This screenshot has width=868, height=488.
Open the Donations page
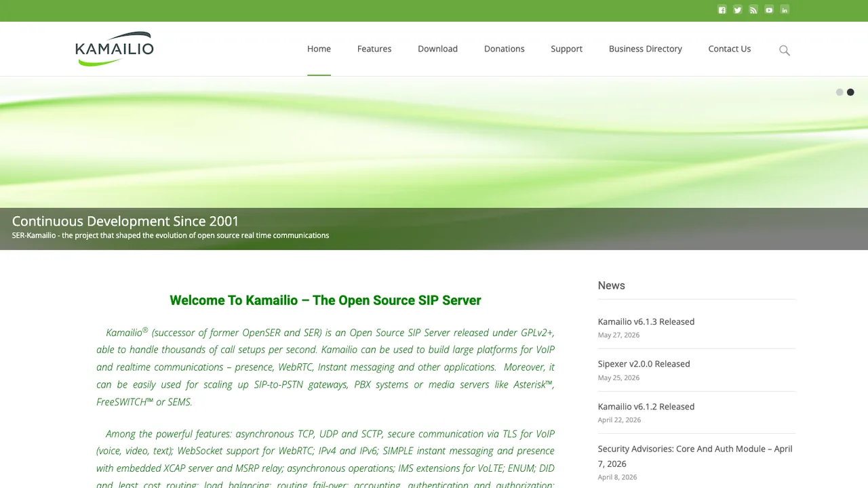[x=505, y=49]
